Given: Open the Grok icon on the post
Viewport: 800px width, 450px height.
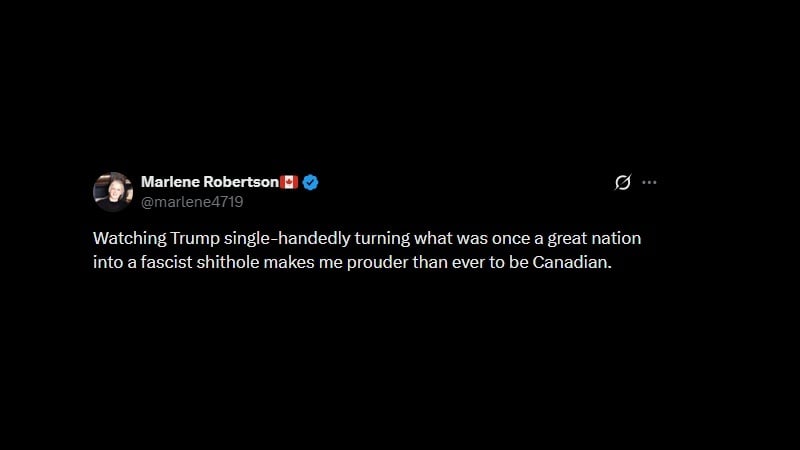Looking at the screenshot, I should 622,182.
